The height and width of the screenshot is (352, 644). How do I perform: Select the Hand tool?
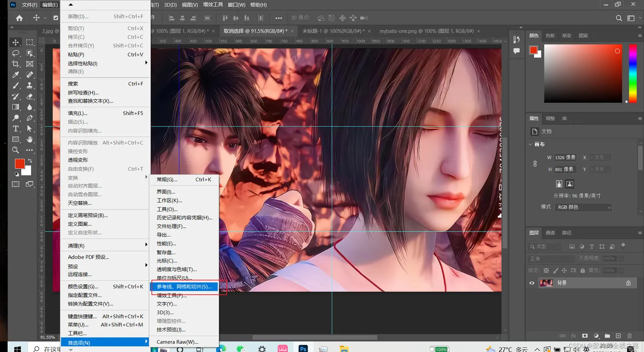(30, 139)
